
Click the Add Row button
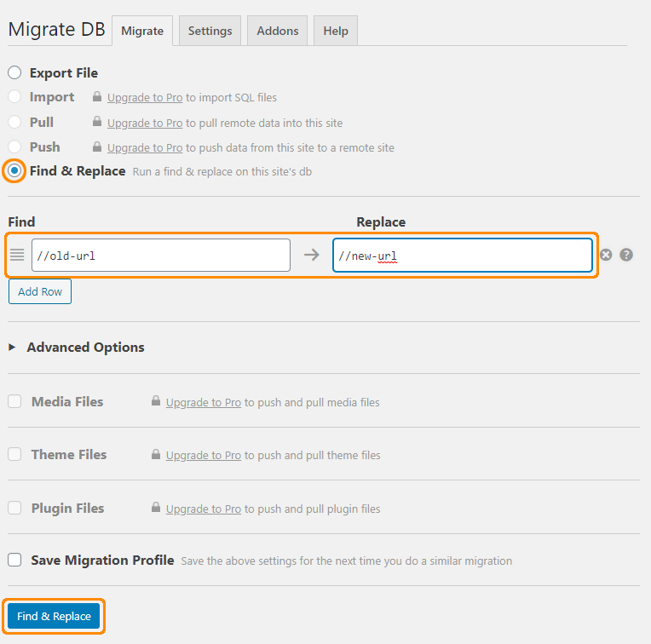[x=40, y=291]
